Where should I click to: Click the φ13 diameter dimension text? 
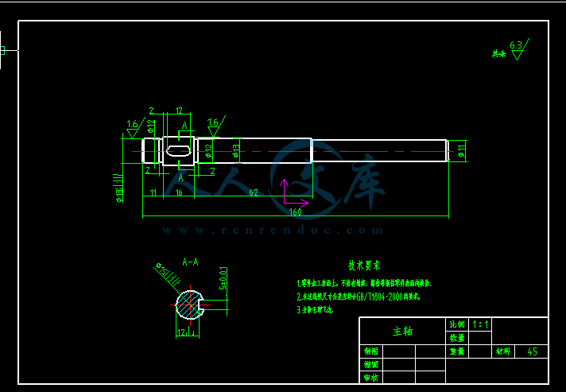pos(236,149)
